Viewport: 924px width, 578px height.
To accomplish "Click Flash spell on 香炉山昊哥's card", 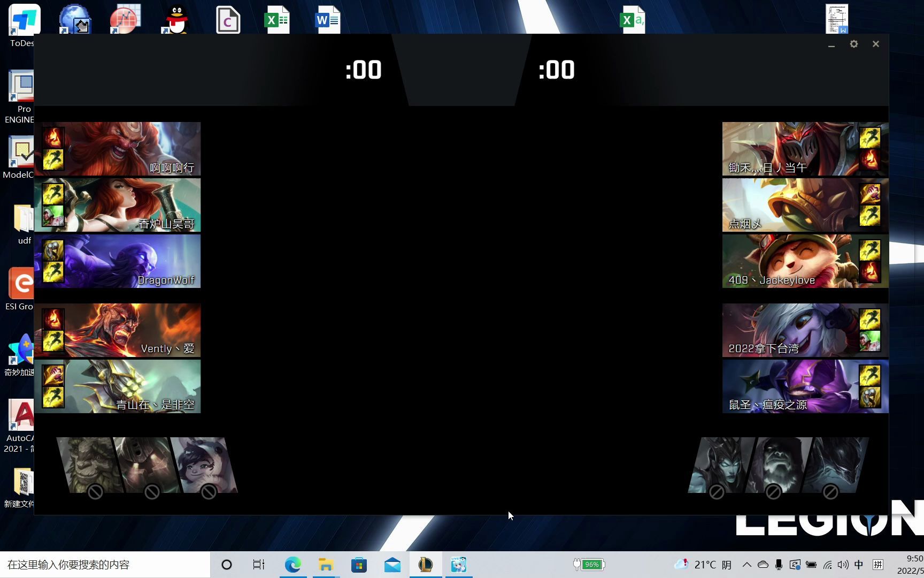I will pos(53,194).
